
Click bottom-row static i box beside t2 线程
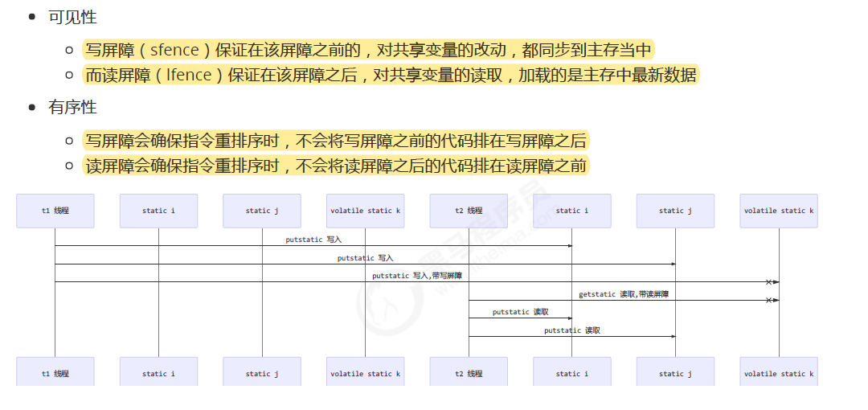click(572, 372)
